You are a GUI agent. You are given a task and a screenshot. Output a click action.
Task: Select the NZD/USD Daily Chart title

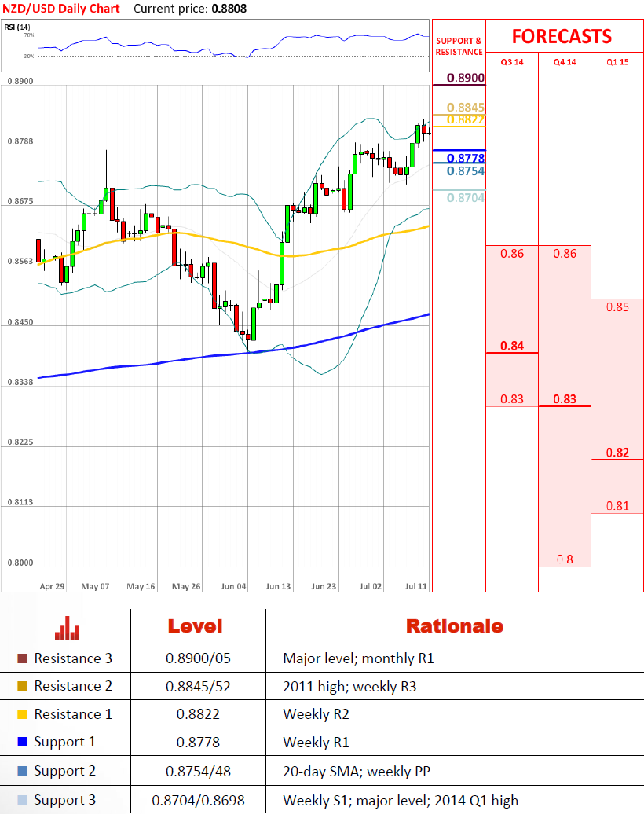(61, 9)
